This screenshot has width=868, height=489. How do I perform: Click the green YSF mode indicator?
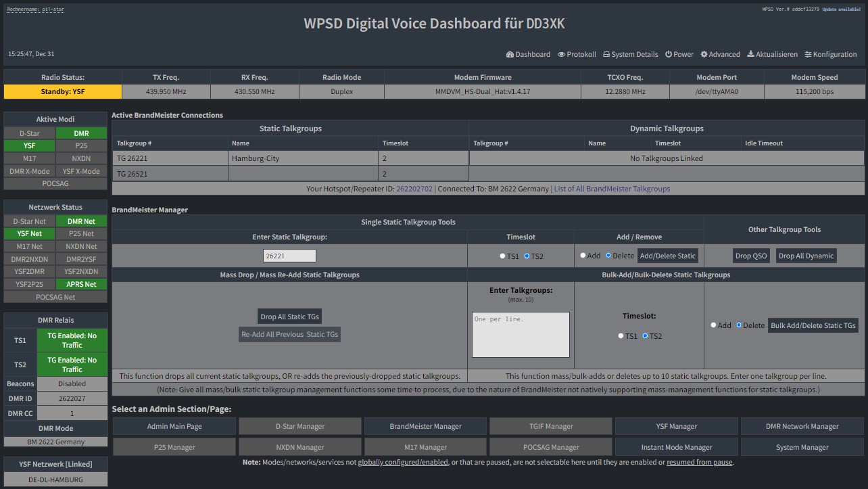(30, 145)
